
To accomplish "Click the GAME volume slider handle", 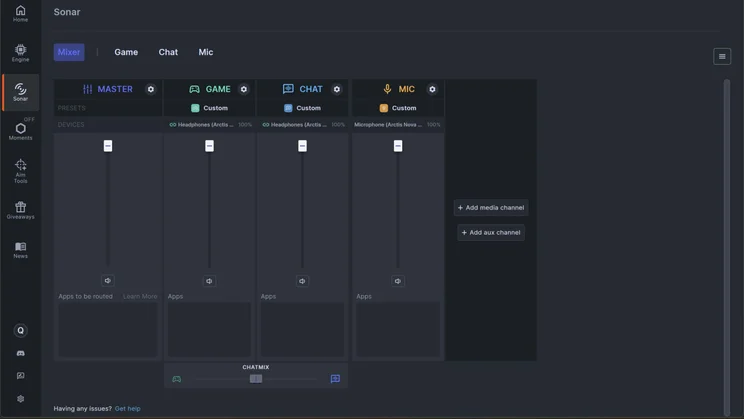I will 209,146.
